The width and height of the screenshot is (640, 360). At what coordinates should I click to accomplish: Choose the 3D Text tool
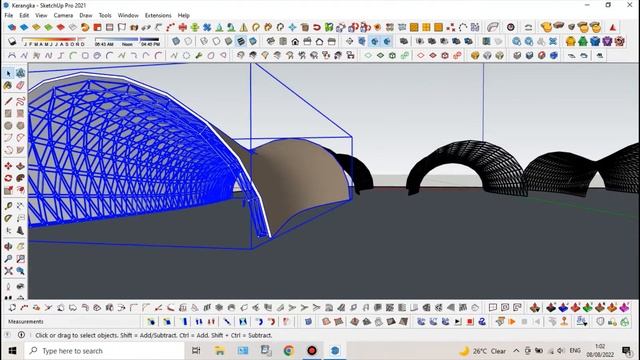[20, 231]
